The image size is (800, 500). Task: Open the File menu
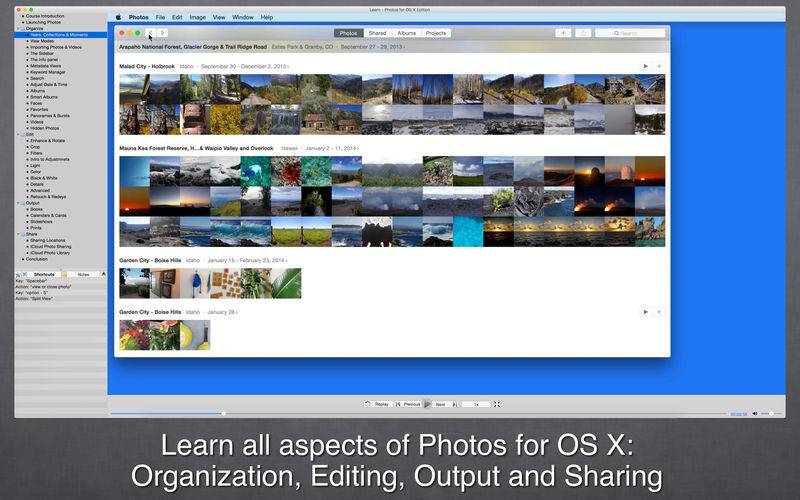pyautogui.click(x=160, y=17)
